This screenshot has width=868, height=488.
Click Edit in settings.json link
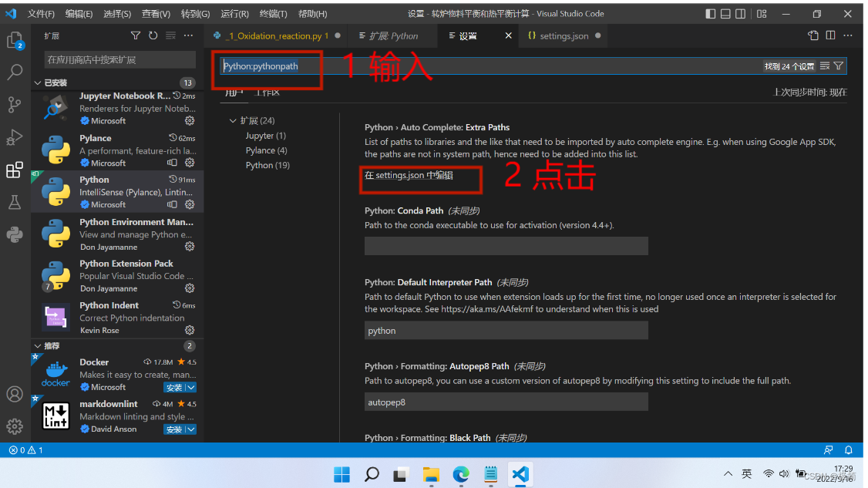click(409, 175)
